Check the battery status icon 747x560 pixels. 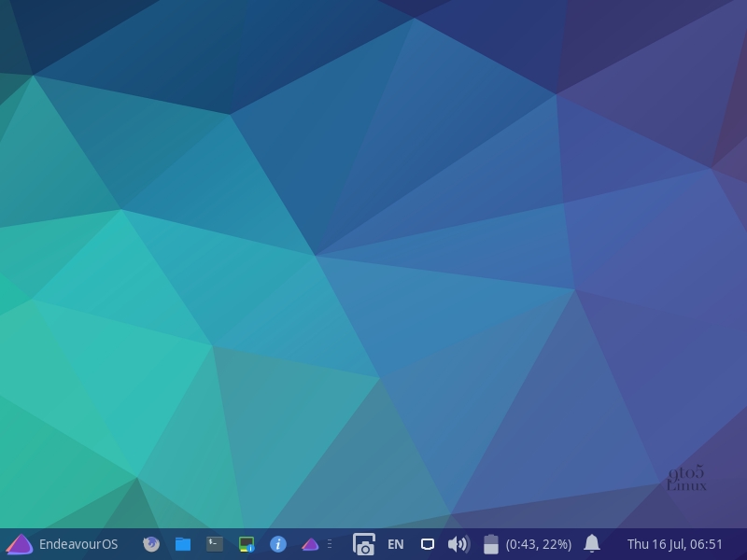click(x=489, y=543)
